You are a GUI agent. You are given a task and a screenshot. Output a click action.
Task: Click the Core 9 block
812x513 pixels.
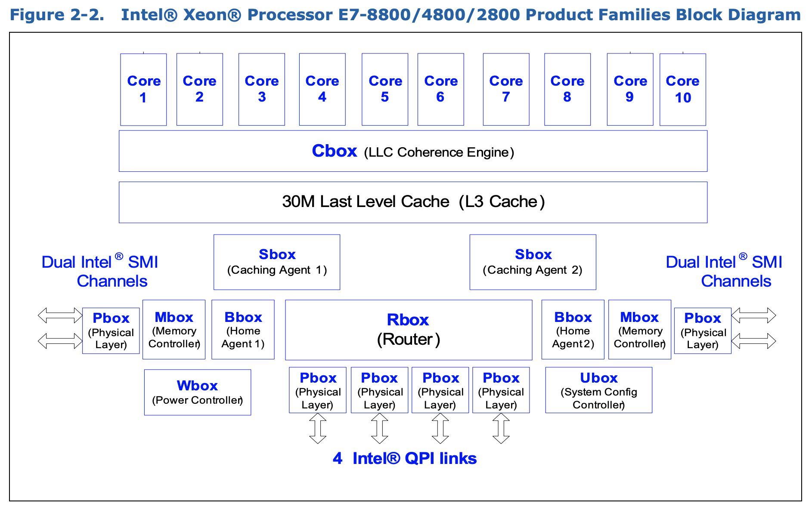coord(630,90)
